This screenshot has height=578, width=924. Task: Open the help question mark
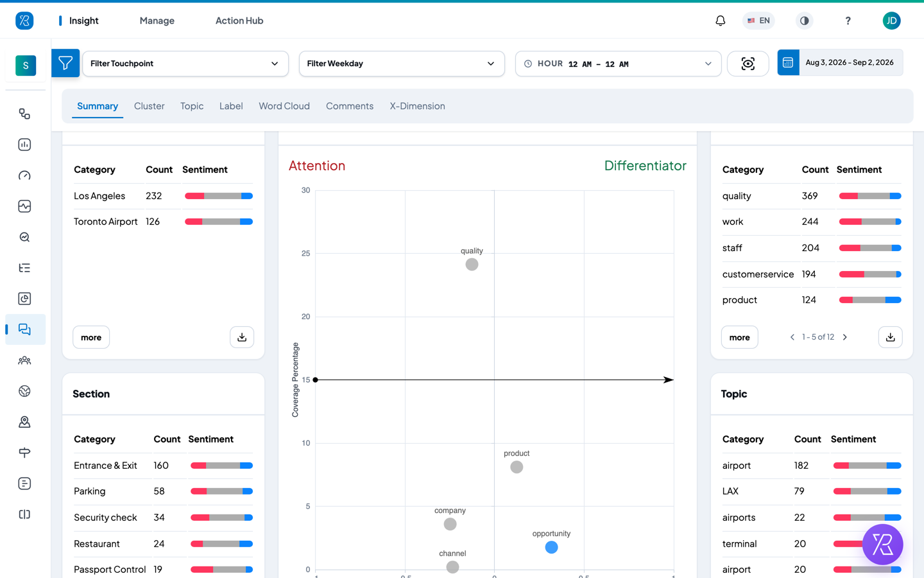[848, 21]
